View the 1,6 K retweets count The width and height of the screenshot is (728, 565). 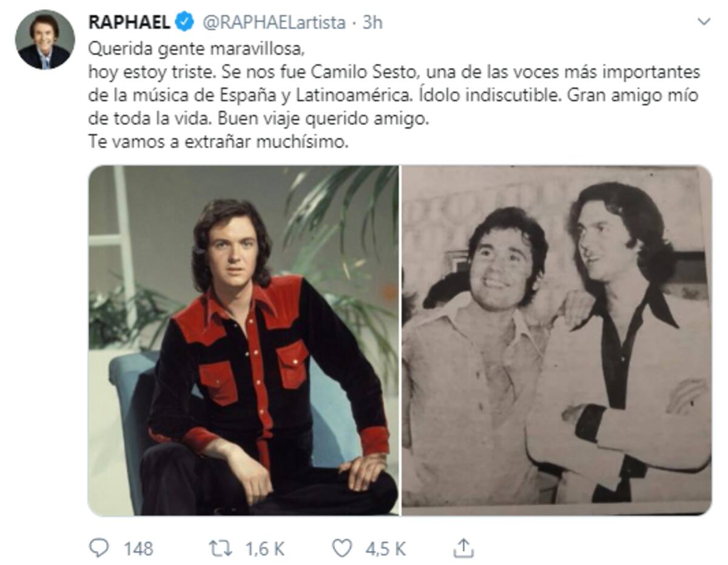pos(265,549)
